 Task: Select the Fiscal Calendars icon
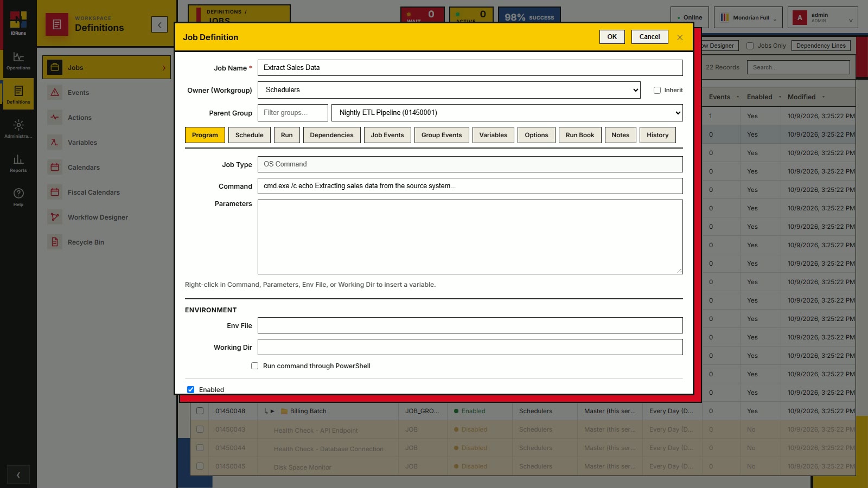[55, 192]
